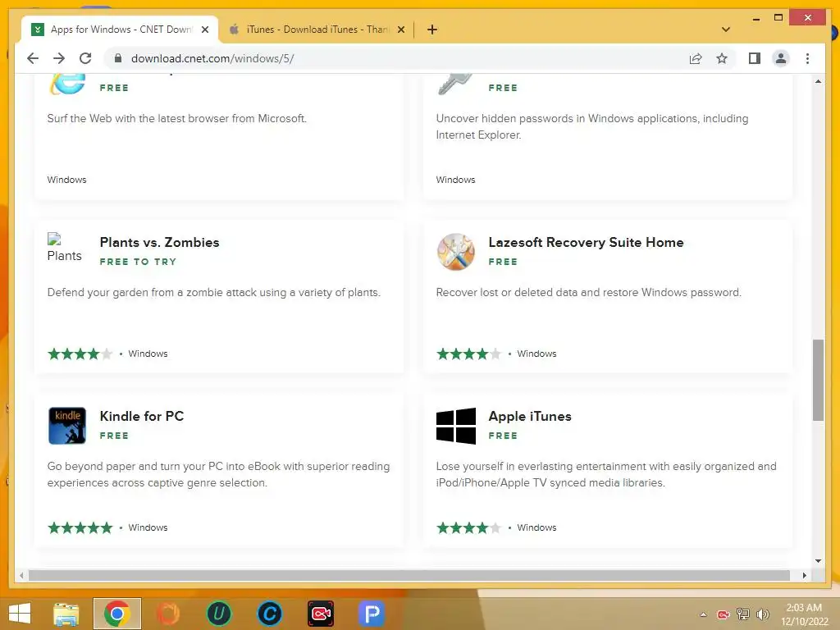Click the address bar URL
This screenshot has width=840, height=630.
pyautogui.click(x=212, y=58)
